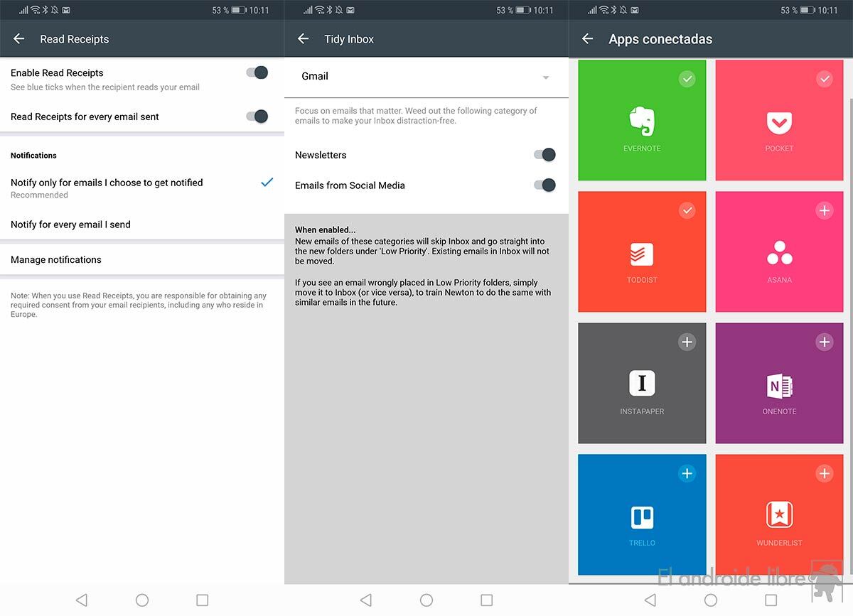Tap the connected checkmark on Pocket
Screen dimensions: 853x616
pyautogui.click(x=824, y=79)
